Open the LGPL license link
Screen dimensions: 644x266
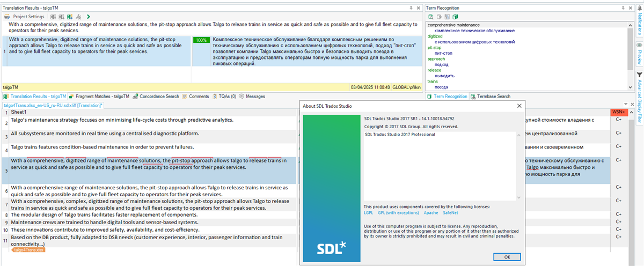(x=369, y=212)
